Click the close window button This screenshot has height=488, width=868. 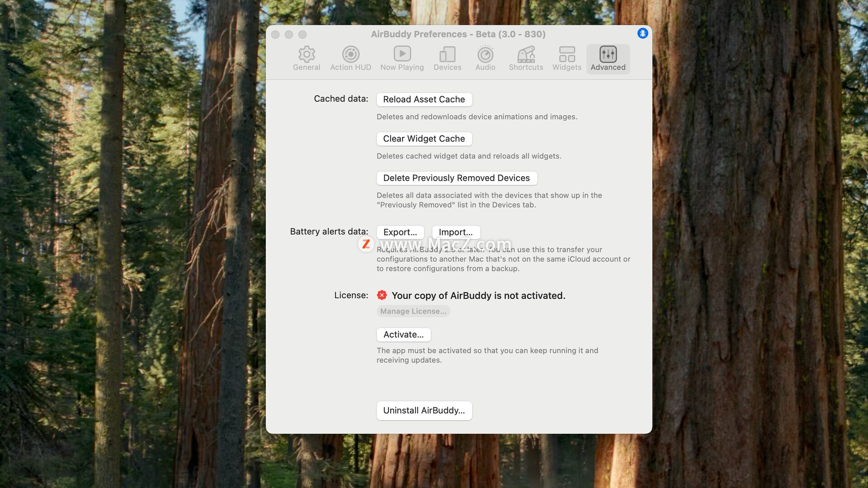pyautogui.click(x=275, y=34)
